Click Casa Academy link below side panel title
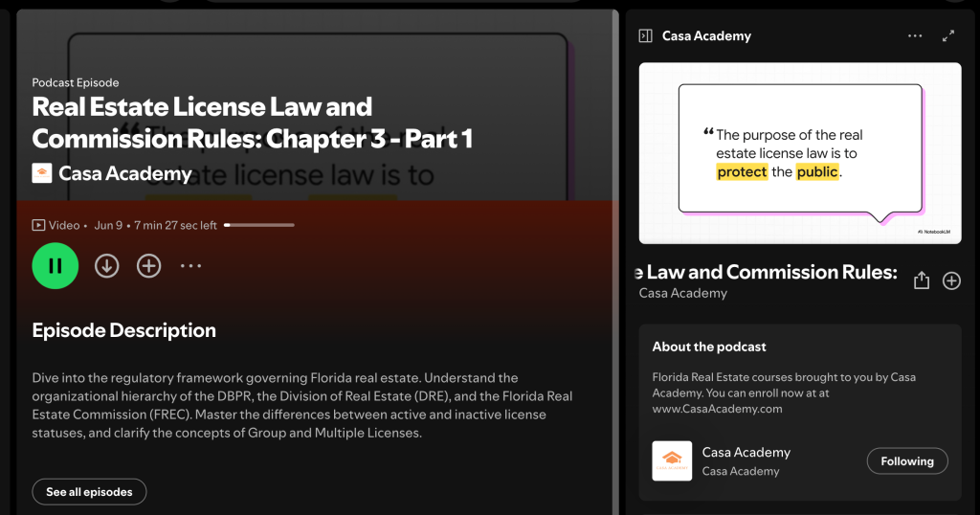This screenshot has height=515, width=980. 682,293
